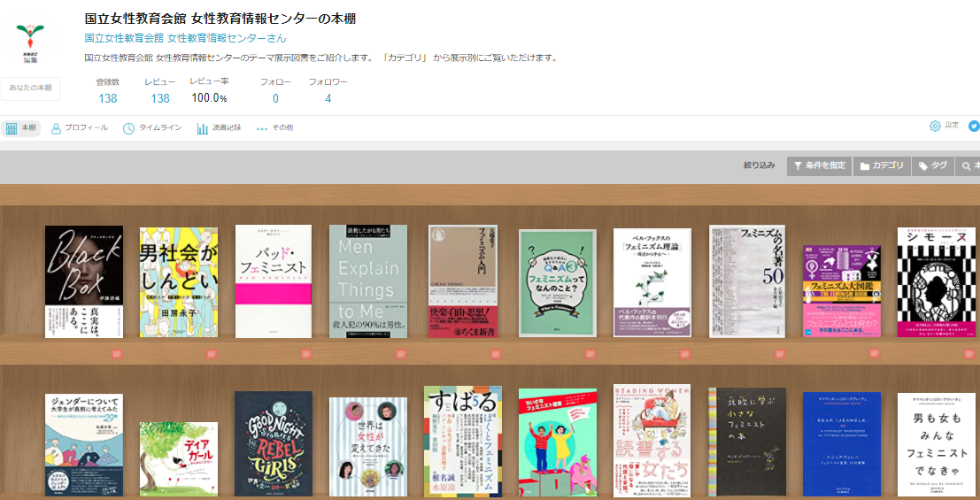Viewport: 980px width, 500px height.
Task: Click review icon under フェミニズムの名著50
Action: (x=780, y=354)
